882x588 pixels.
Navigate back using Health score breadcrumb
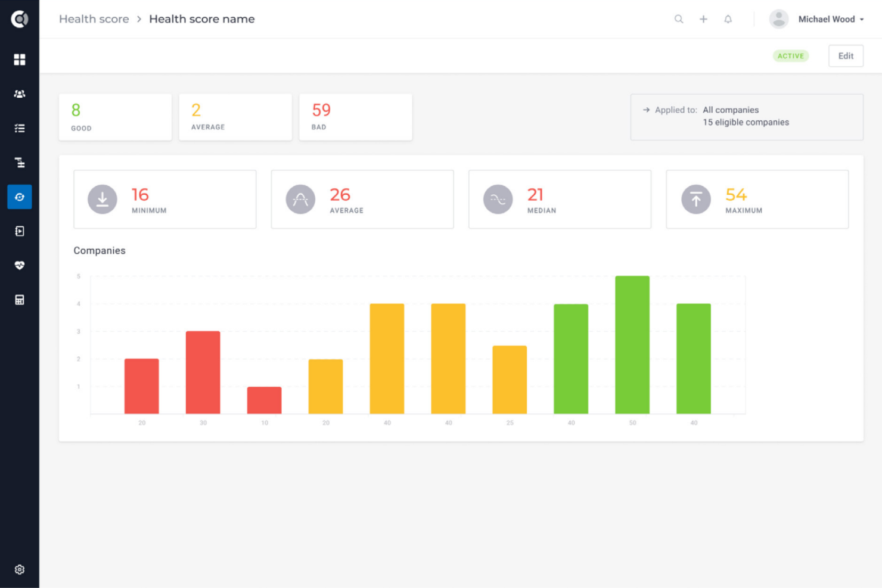point(94,18)
